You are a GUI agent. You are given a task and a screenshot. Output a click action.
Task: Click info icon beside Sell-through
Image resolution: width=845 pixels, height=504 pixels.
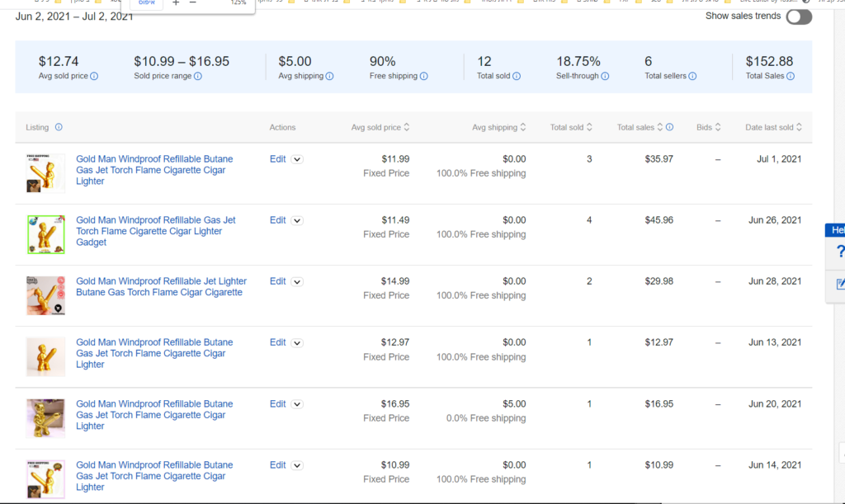pyautogui.click(x=605, y=76)
